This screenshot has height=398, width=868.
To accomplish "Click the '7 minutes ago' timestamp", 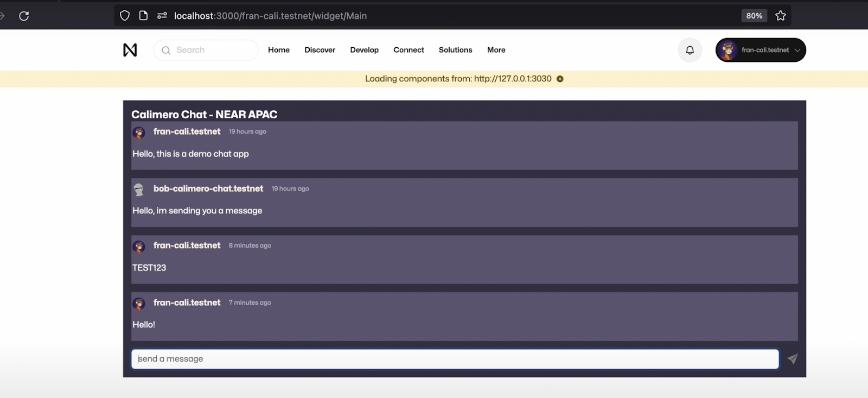I will point(250,302).
